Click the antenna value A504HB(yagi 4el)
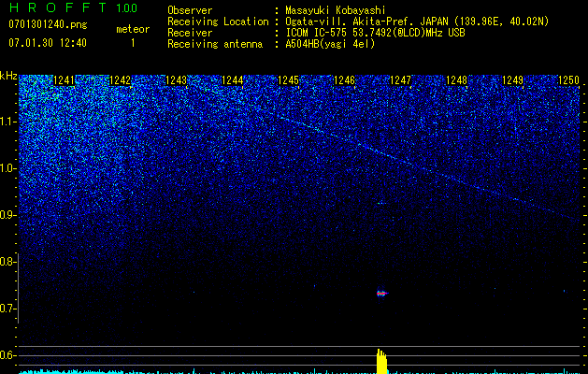The width and height of the screenshot is (588, 374). (x=330, y=44)
